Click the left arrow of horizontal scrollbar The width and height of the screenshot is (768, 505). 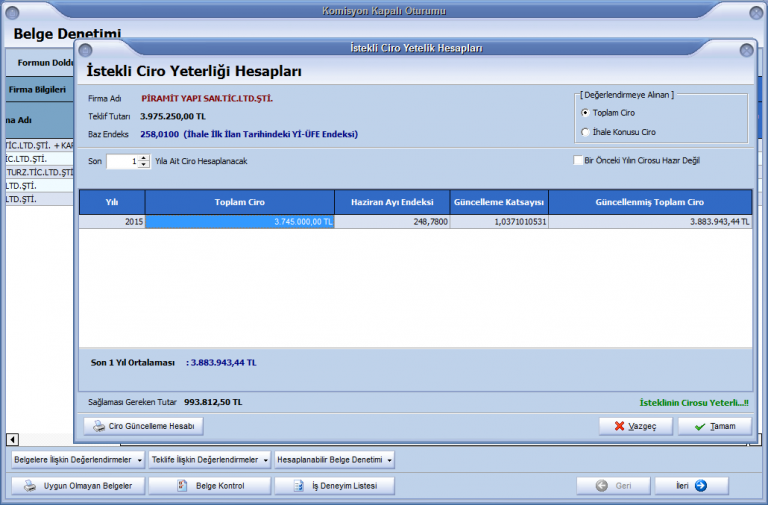click(x=12, y=440)
